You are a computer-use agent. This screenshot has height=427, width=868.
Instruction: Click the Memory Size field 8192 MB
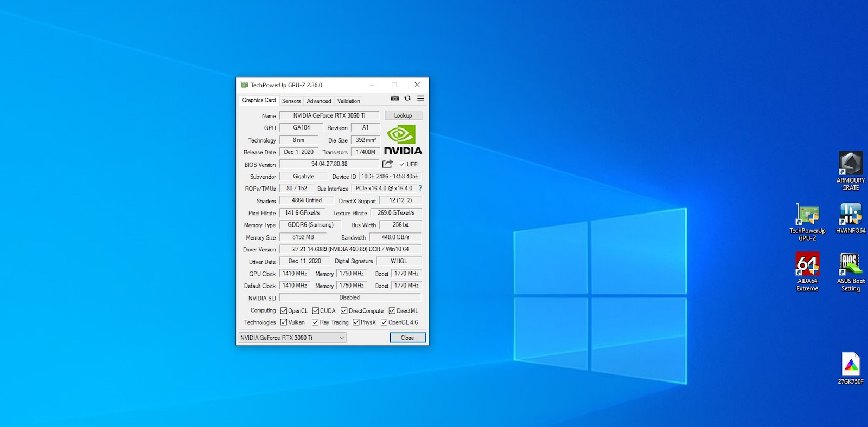303,237
